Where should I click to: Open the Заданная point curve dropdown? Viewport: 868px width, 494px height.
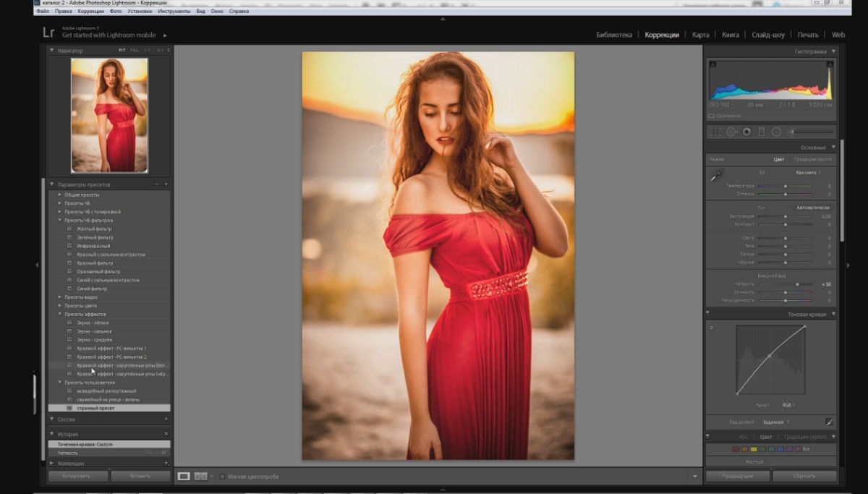click(775, 422)
